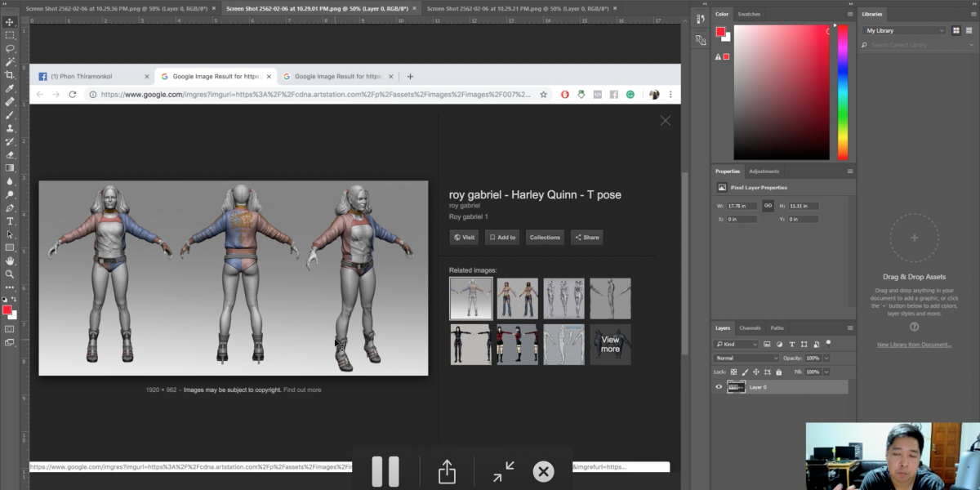
Task: Switch to the Swatches tab
Action: pos(749,14)
